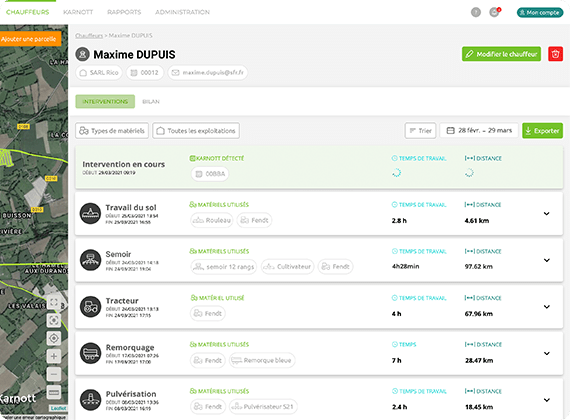Open the ADMINISTRATION menu
The height and width of the screenshot is (420, 570).
tap(182, 12)
